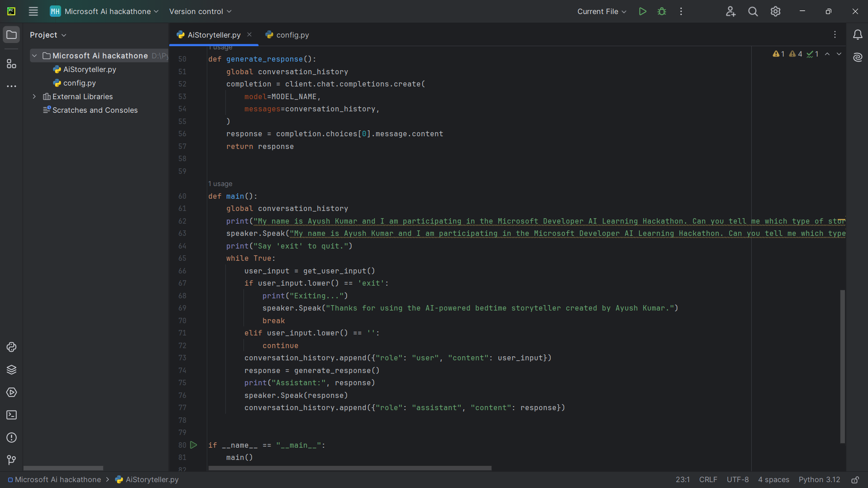Click Search Everywhere magnifier icon
Image resolution: width=868 pixels, height=488 pixels.
click(x=753, y=11)
